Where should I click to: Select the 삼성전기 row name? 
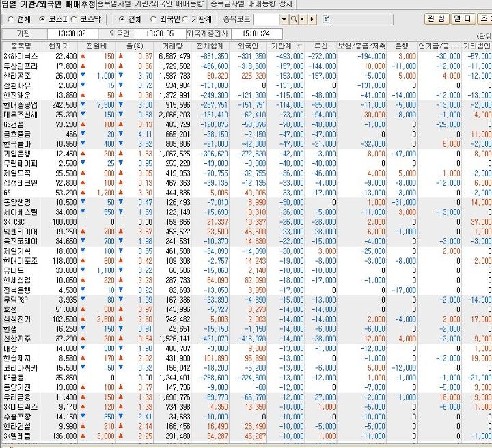(x=17, y=319)
